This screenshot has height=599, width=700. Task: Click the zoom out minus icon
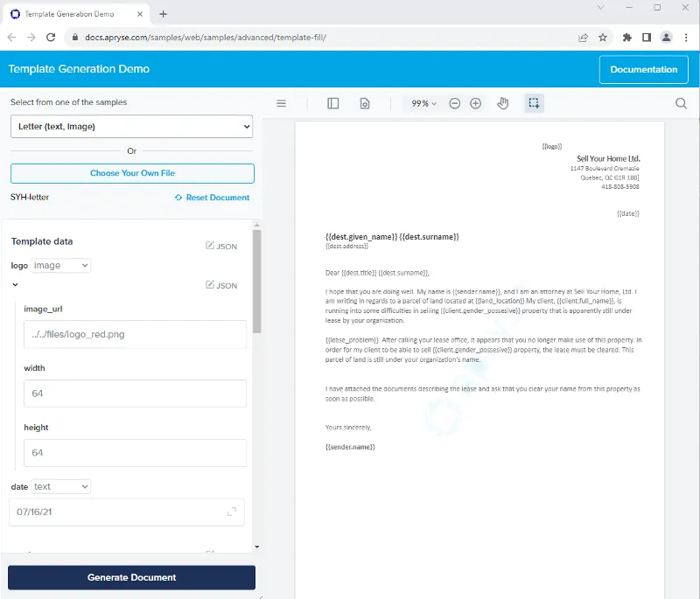point(454,103)
